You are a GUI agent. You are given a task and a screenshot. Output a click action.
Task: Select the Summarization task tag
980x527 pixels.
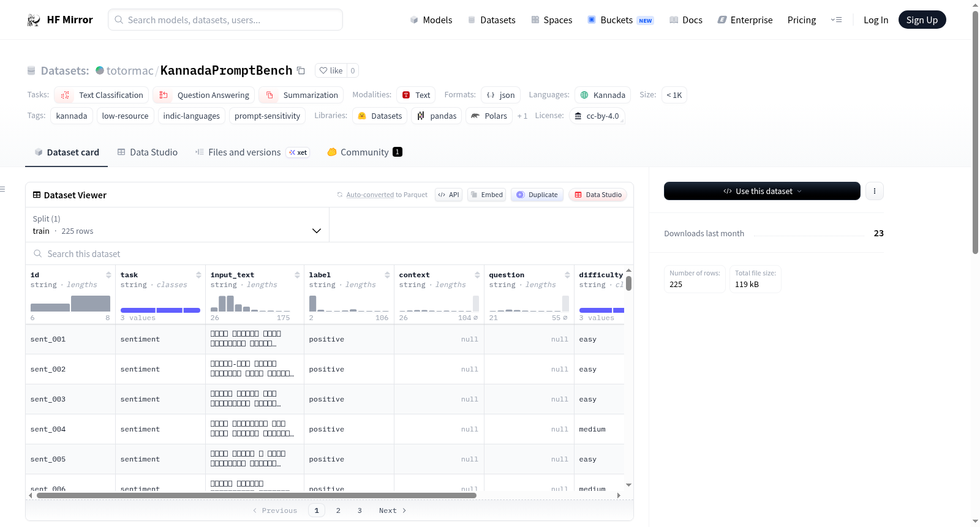click(301, 95)
